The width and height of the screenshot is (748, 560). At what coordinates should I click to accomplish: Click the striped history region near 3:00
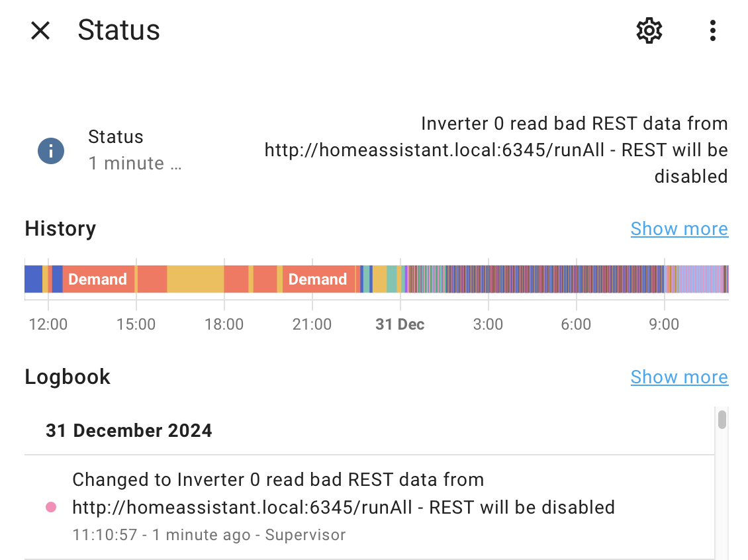point(489,279)
